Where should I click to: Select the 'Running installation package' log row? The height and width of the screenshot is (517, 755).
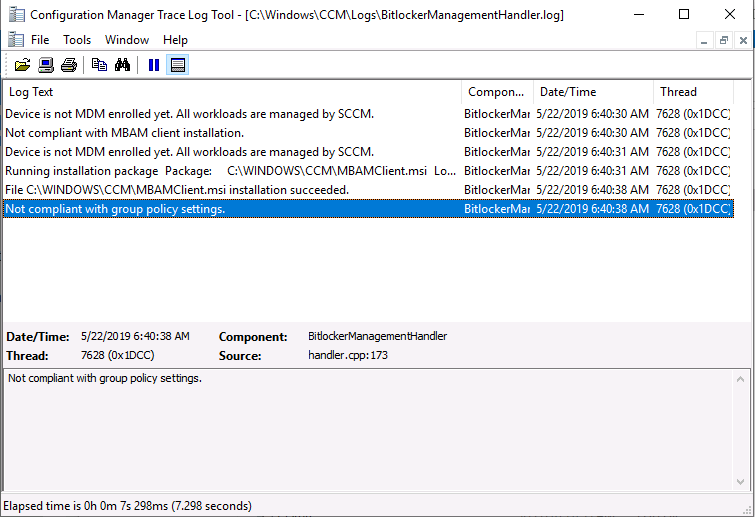click(x=368, y=171)
